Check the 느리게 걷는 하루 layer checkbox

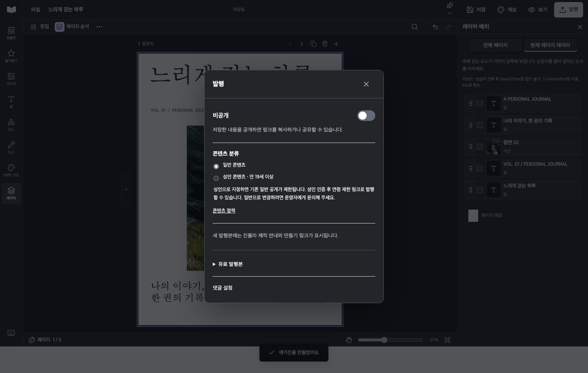(x=480, y=190)
